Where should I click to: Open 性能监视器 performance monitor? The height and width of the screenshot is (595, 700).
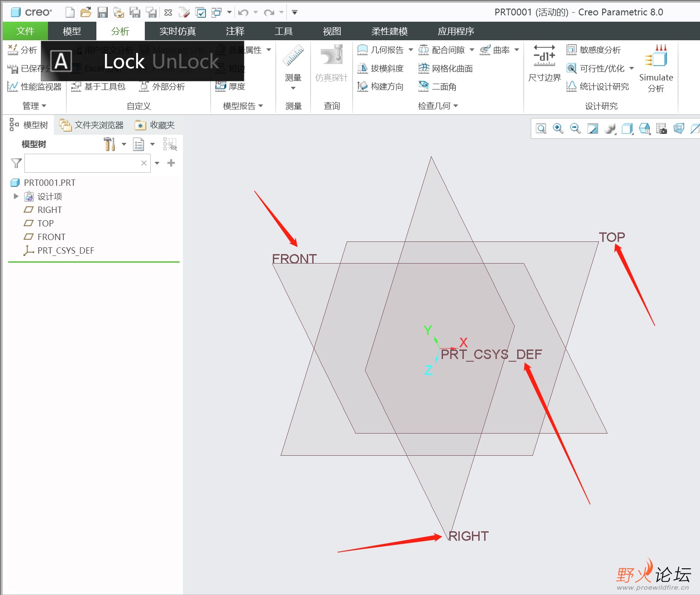tap(34, 86)
